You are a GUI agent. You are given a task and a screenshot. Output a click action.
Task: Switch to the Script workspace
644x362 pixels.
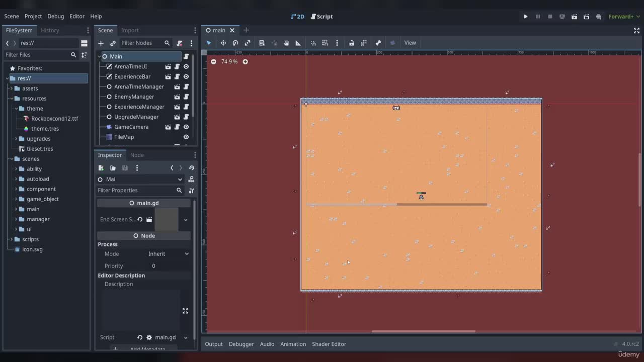pyautogui.click(x=321, y=17)
